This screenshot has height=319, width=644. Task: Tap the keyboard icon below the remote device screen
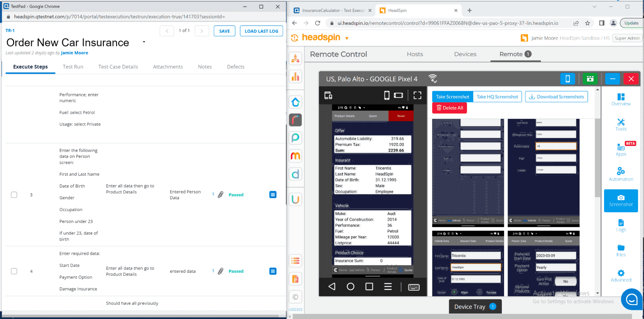pos(414,287)
